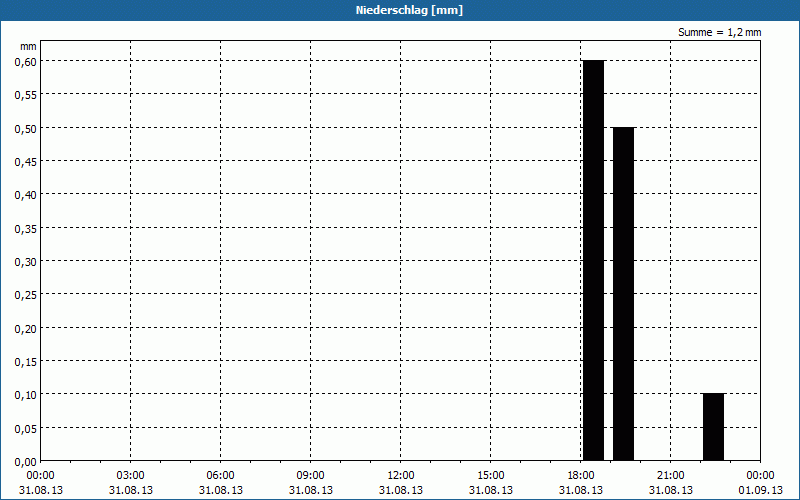The width and height of the screenshot is (800, 500).
Task: Click the 0,45 y-axis label
Action: [x=26, y=162]
